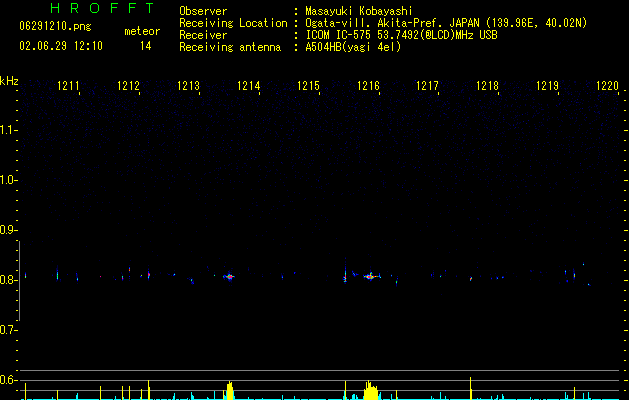629x400 pixels.
Task: Select the observer name Masayuki Kobayashi
Action: [x=359, y=11]
